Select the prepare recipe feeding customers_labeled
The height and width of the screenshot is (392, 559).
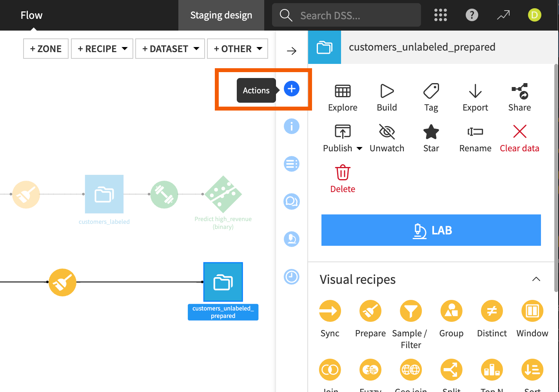pyautogui.click(x=26, y=194)
